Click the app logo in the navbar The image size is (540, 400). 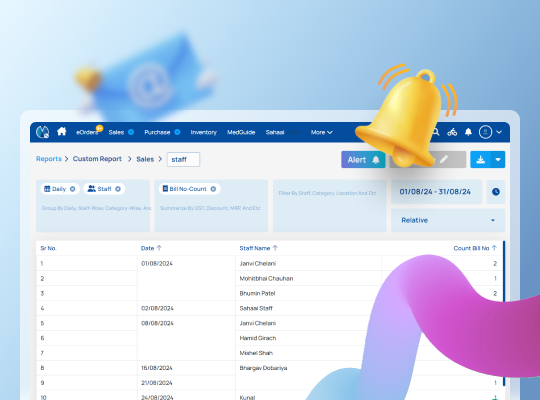coord(42,132)
